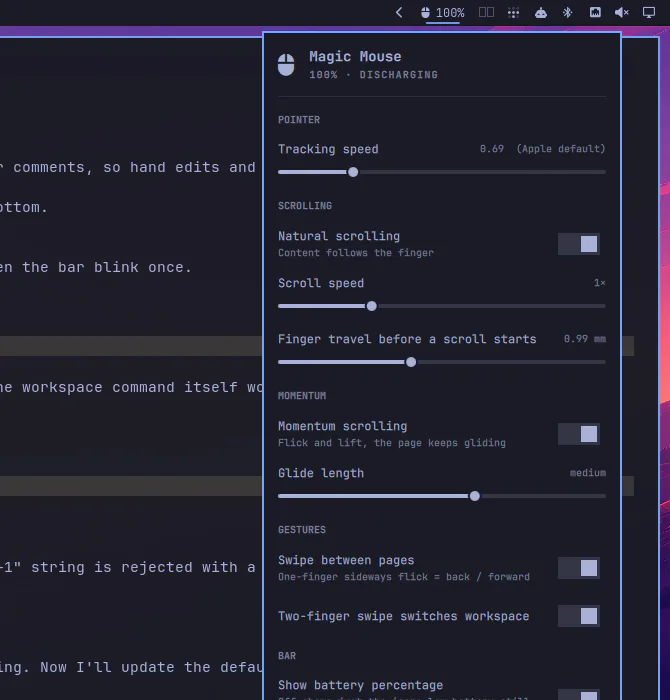Image resolution: width=670 pixels, height=700 pixels.
Task: Collapse the tray with the left chevron
Action: coord(399,12)
